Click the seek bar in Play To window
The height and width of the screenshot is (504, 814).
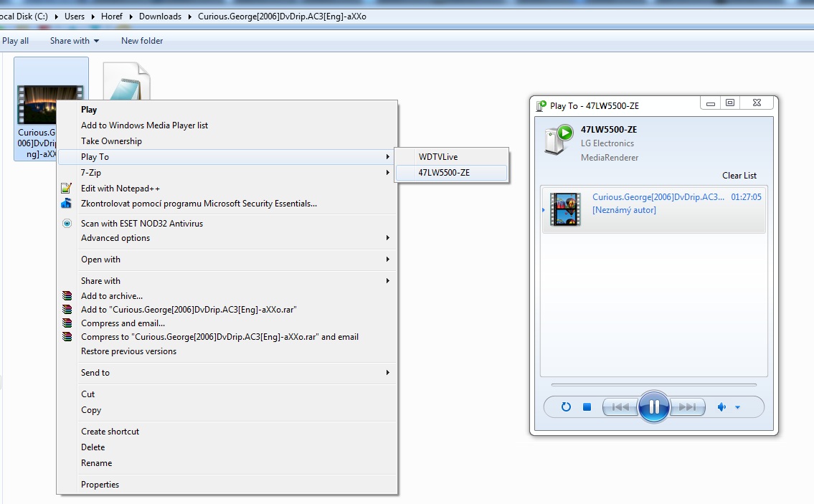click(x=653, y=385)
